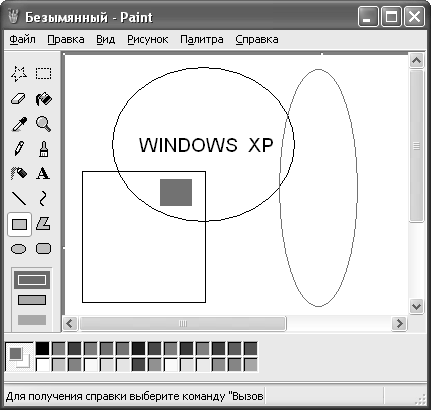Select the Free-Form Select tool
The height and width of the screenshot is (410, 431).
[x=19, y=74]
